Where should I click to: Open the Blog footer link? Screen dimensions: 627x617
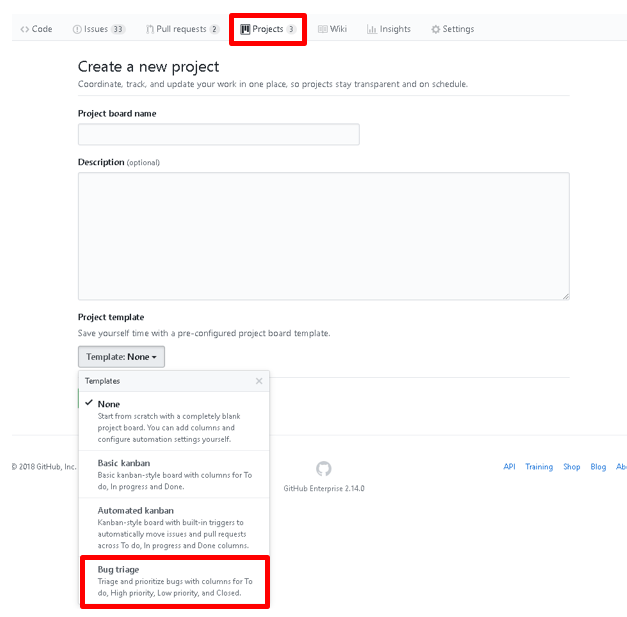(x=598, y=467)
